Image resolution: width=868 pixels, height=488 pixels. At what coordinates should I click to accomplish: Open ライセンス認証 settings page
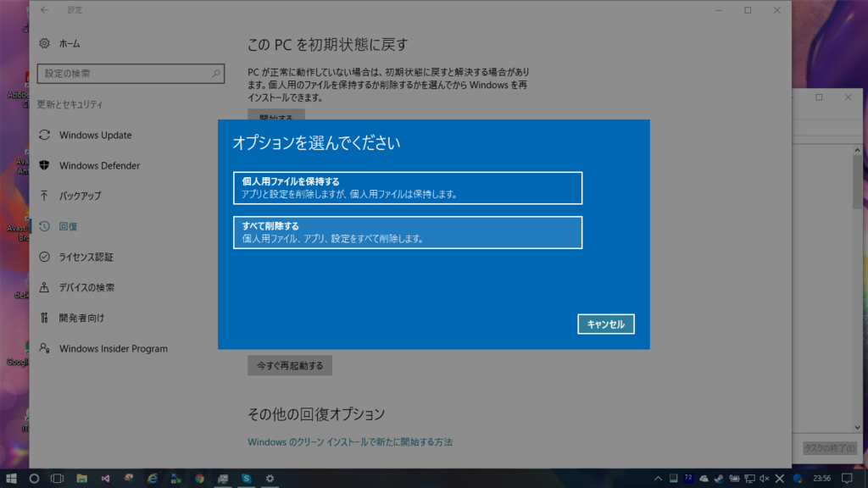[x=86, y=257]
